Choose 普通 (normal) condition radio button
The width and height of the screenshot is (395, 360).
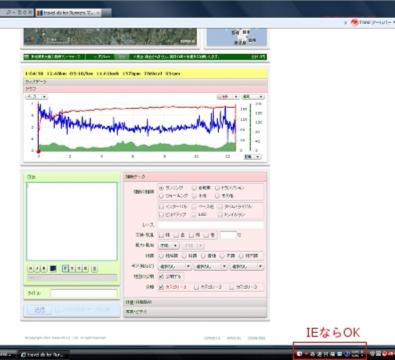tap(204, 256)
